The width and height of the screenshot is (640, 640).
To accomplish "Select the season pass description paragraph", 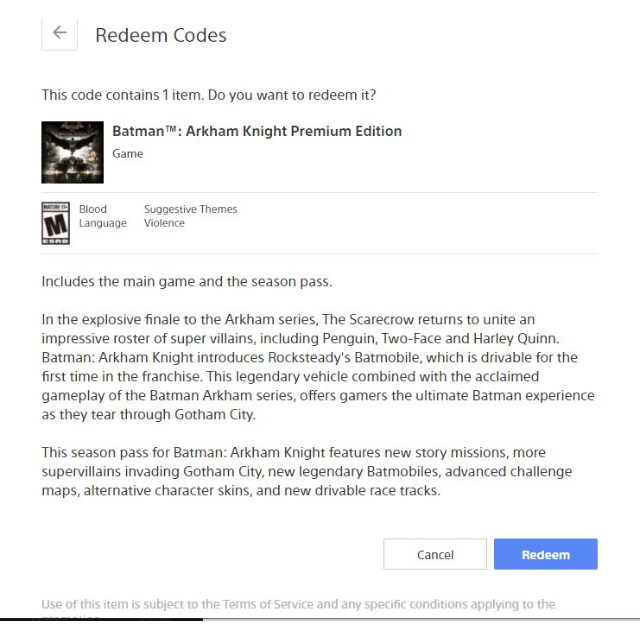I will coord(307,471).
